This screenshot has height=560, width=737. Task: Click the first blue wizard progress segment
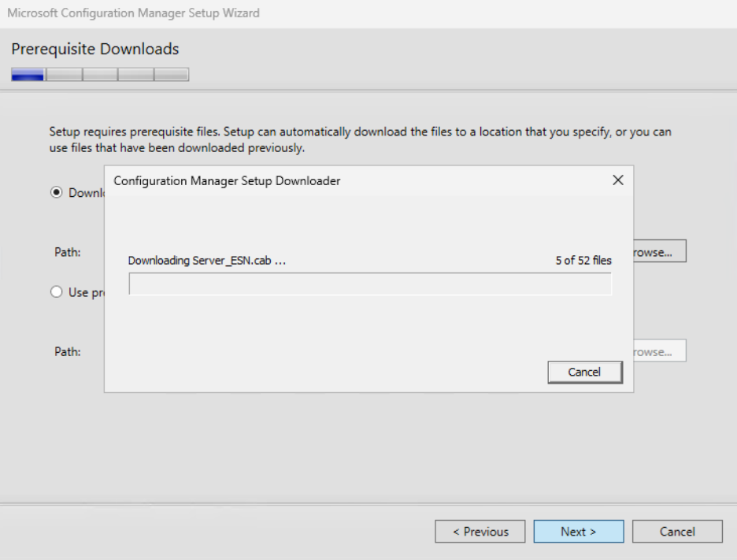click(28, 73)
